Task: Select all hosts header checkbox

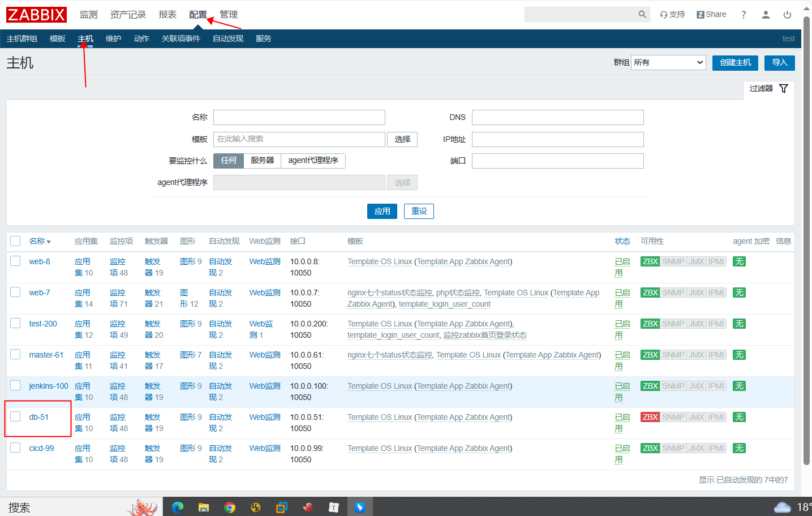Action: 15,241
